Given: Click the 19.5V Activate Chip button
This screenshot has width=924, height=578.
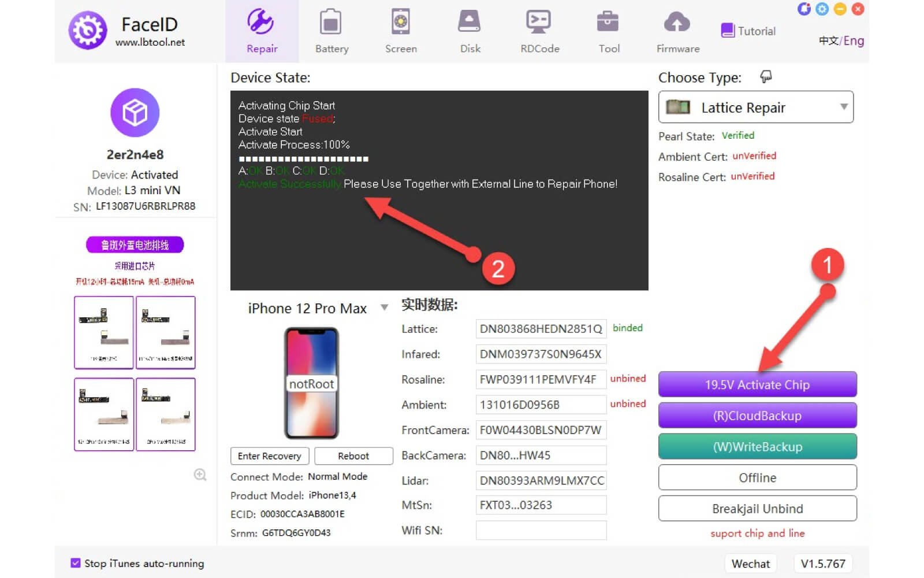Looking at the screenshot, I should click(x=757, y=384).
